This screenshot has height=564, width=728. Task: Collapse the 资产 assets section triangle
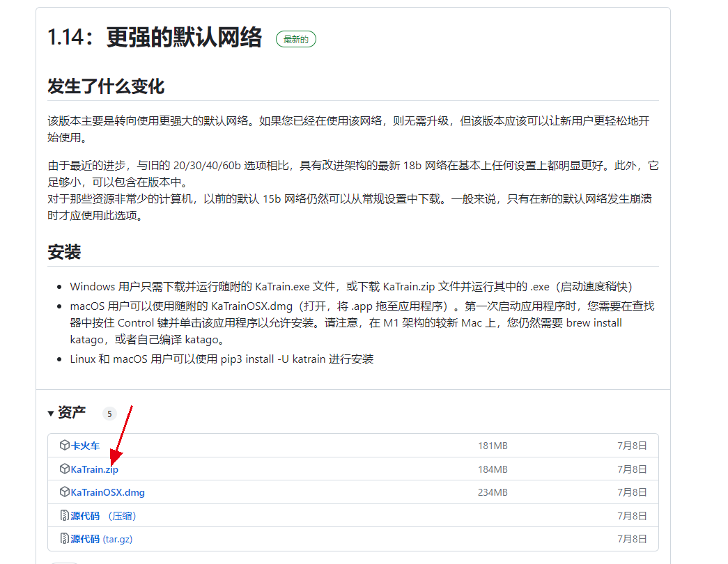pyautogui.click(x=51, y=413)
